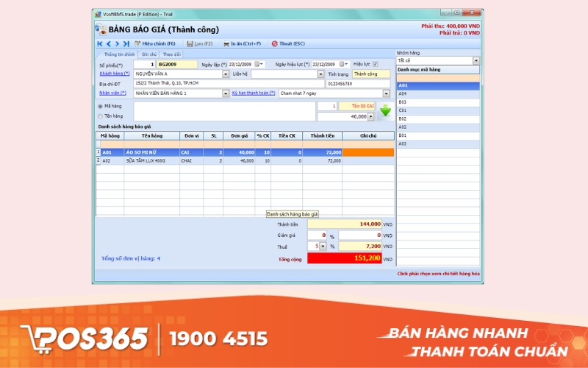The image size is (588, 368).
Task: Expand the Kỳ hạn thanh toán dropdown
Action: click(x=387, y=93)
